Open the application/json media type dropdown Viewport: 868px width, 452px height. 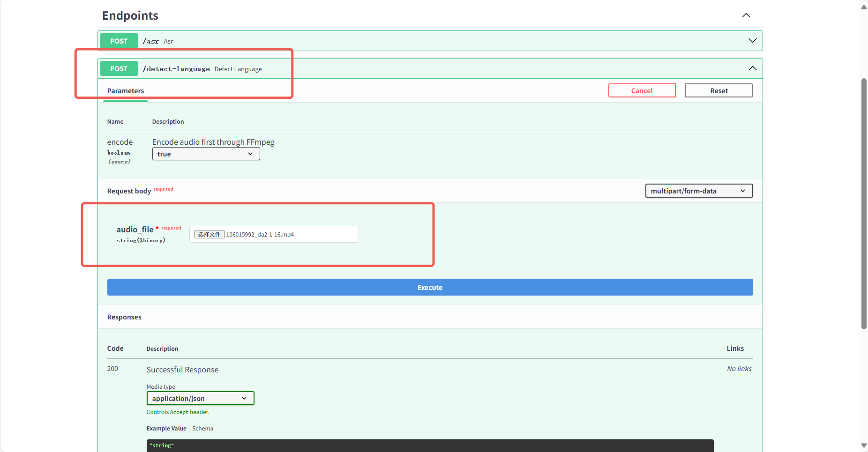point(200,399)
